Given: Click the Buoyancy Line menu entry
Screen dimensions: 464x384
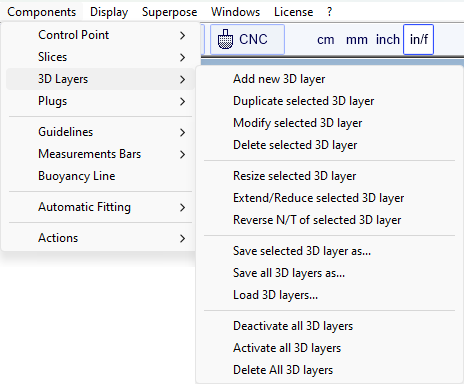Looking at the screenshot, I should 100,176.
